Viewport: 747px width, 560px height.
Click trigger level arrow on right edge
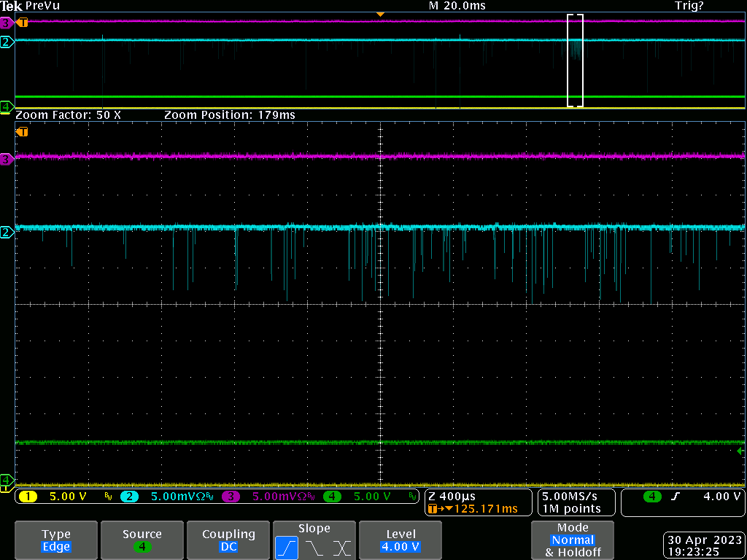click(741, 451)
